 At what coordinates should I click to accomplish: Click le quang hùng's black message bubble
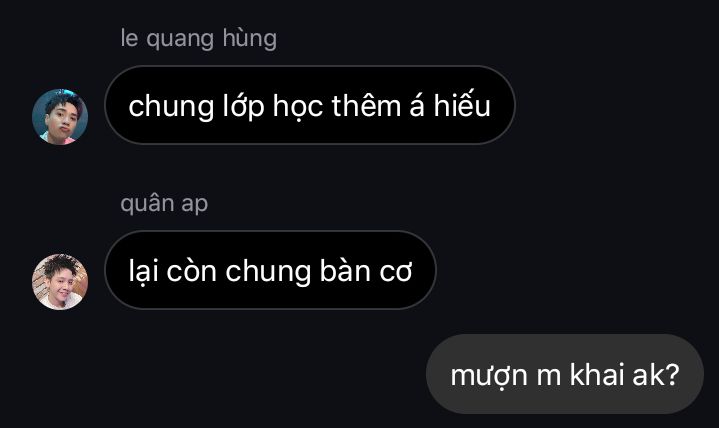(310, 105)
